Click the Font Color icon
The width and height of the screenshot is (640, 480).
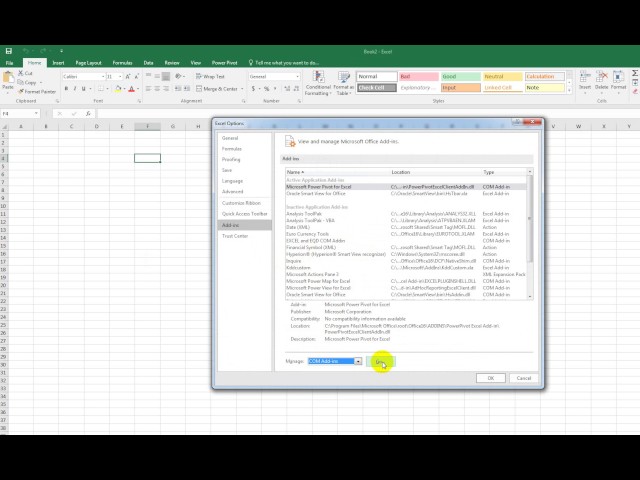[x=131, y=89]
